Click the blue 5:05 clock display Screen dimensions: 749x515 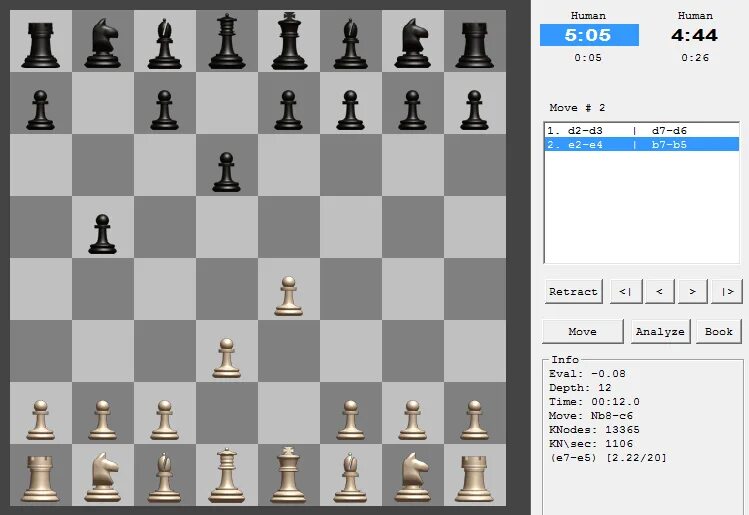pyautogui.click(x=589, y=35)
